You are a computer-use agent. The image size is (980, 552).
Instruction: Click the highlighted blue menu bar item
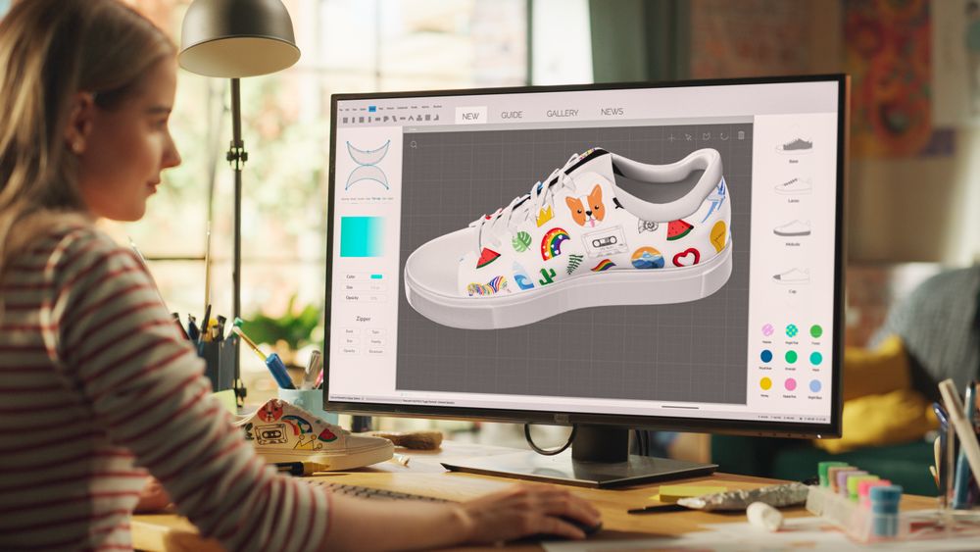coord(371,108)
